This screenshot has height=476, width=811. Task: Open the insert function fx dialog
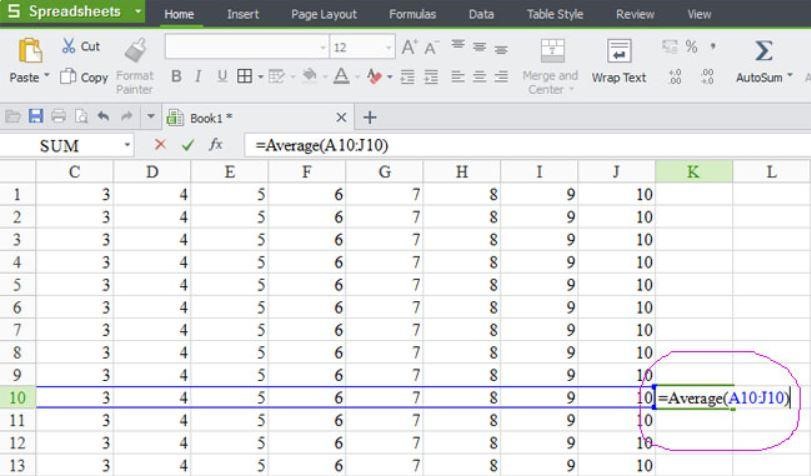[215, 145]
